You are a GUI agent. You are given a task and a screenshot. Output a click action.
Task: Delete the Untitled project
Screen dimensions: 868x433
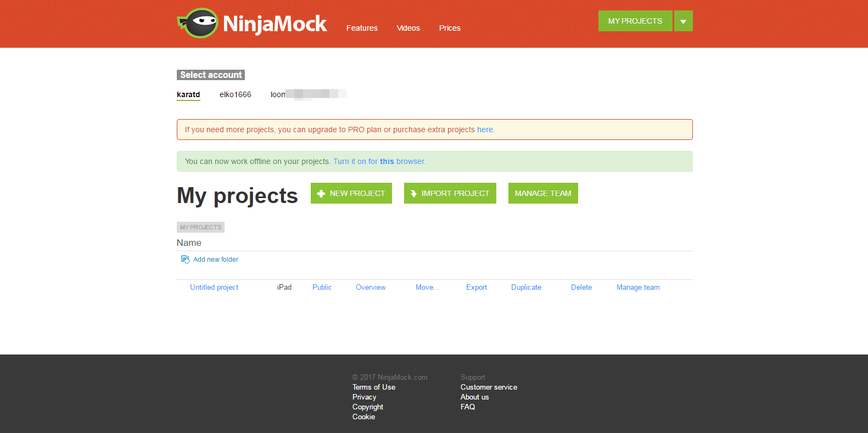click(581, 288)
